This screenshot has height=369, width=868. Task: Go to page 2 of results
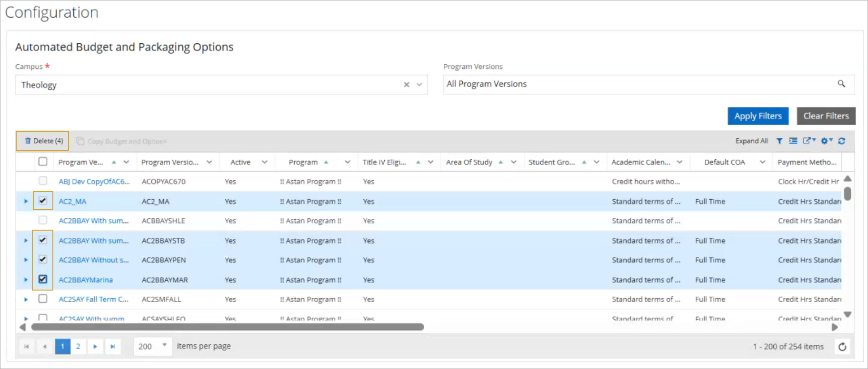(x=78, y=347)
